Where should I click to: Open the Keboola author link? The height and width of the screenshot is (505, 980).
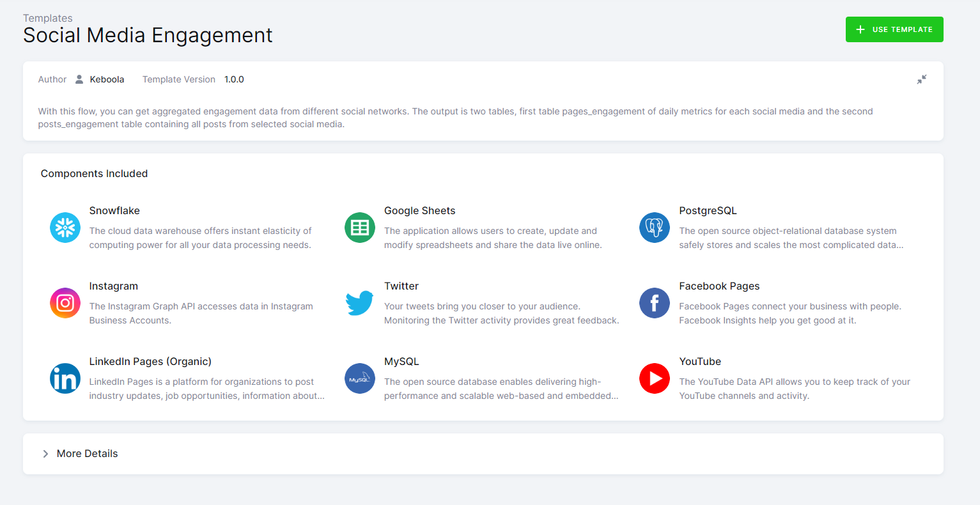(x=107, y=79)
